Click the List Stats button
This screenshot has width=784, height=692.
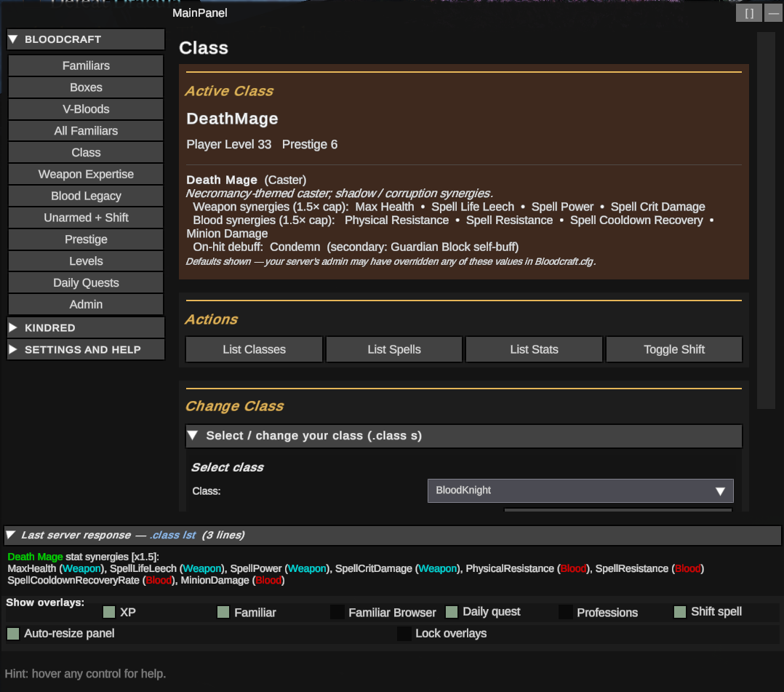pyautogui.click(x=534, y=349)
